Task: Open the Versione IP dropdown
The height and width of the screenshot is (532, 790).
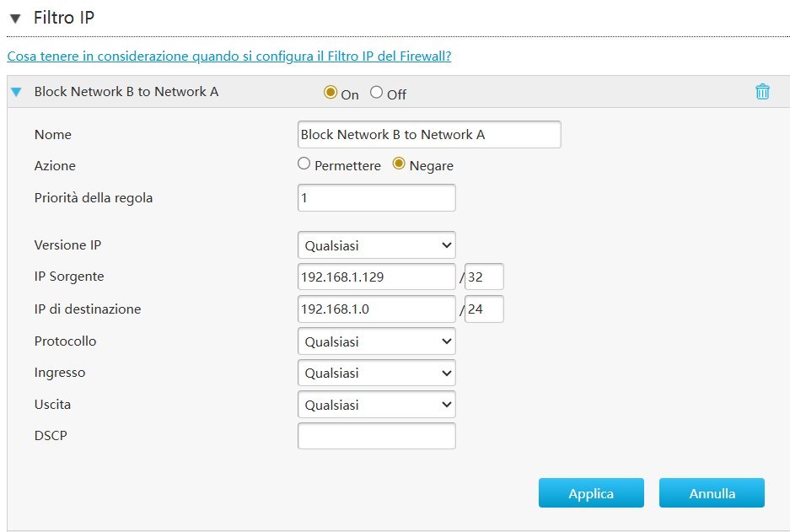Action: (376, 245)
